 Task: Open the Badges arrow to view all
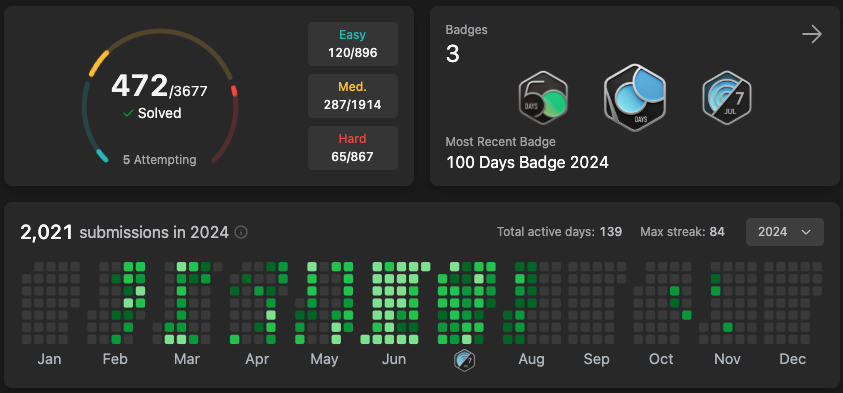[x=812, y=35]
